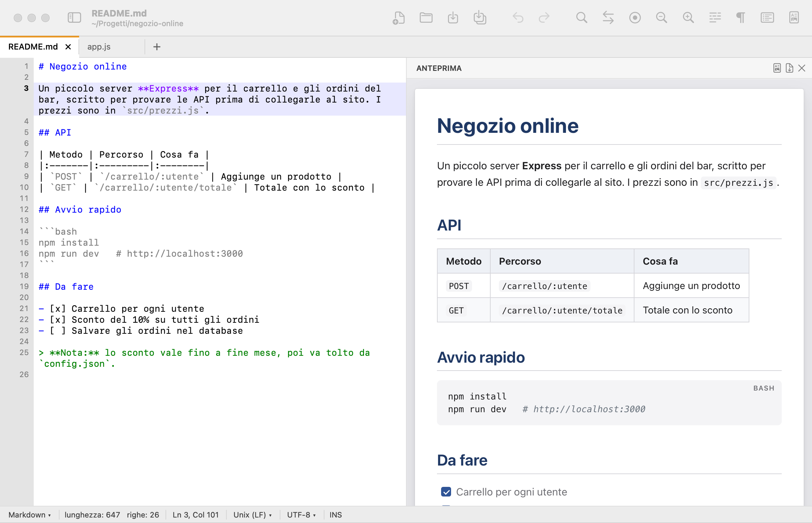Toggle 'Carrello per ogni utente' checkbox in preview
Screen dimensions: 812x523
446,492
